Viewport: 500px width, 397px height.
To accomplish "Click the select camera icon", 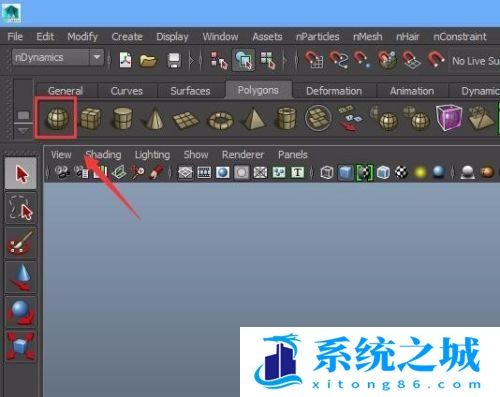I will pos(62,172).
